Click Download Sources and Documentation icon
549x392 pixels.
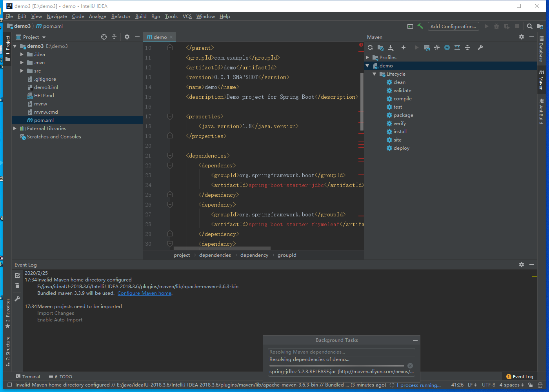[x=391, y=47]
